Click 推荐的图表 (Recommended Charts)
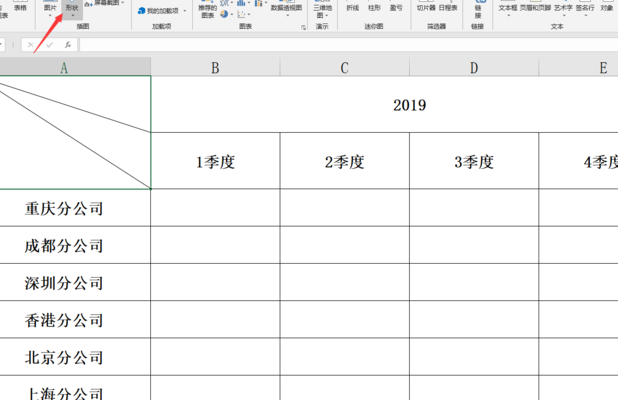 tap(208, 10)
